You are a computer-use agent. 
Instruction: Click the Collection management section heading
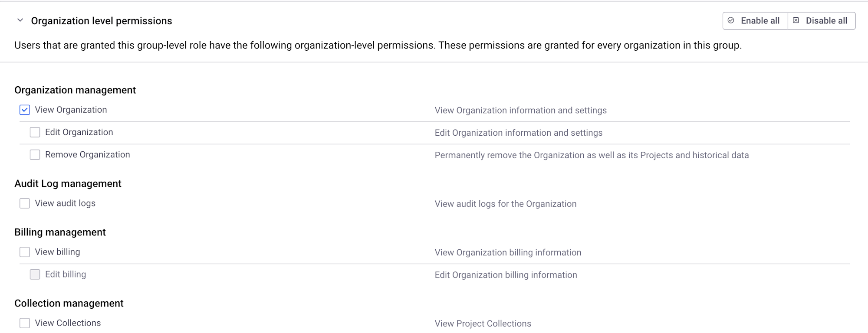click(69, 304)
